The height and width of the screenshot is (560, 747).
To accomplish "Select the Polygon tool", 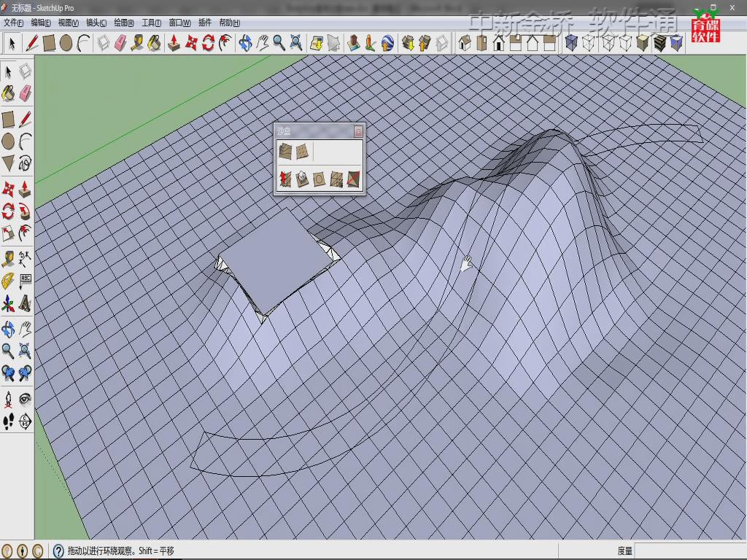I will point(8,163).
